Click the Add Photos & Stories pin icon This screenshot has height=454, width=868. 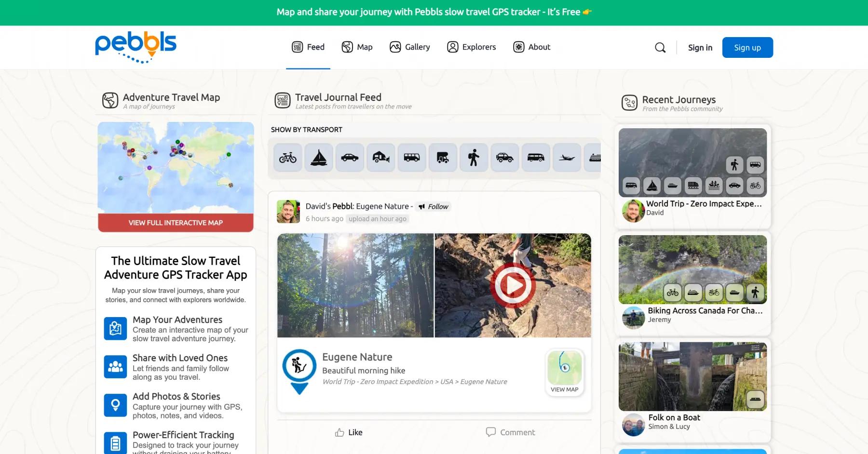tap(115, 405)
